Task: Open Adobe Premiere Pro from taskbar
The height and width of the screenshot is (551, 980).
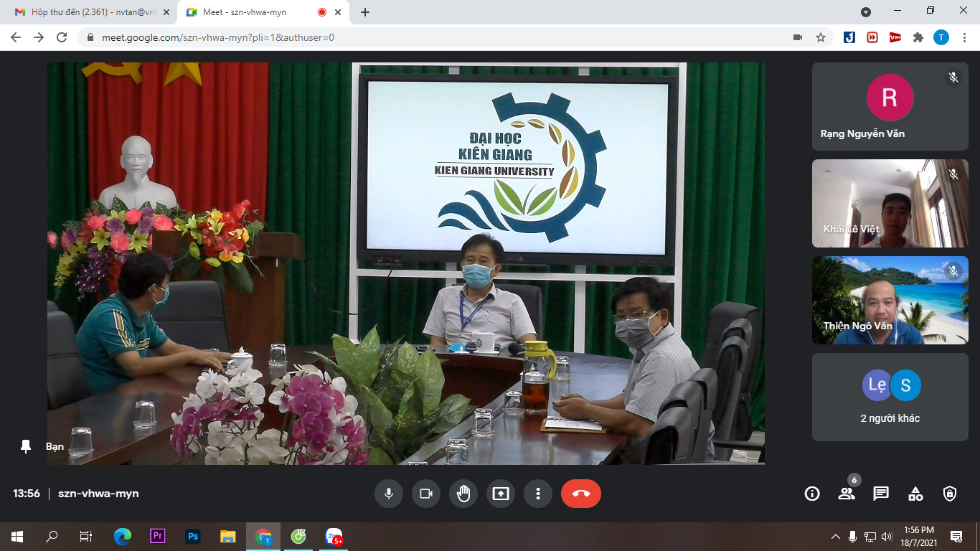Action: [x=158, y=536]
